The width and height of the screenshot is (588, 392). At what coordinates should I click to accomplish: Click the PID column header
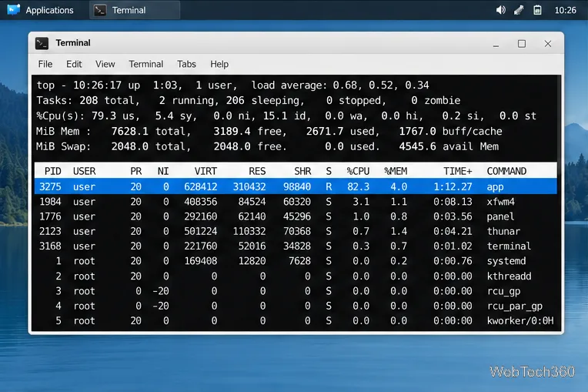pos(52,171)
